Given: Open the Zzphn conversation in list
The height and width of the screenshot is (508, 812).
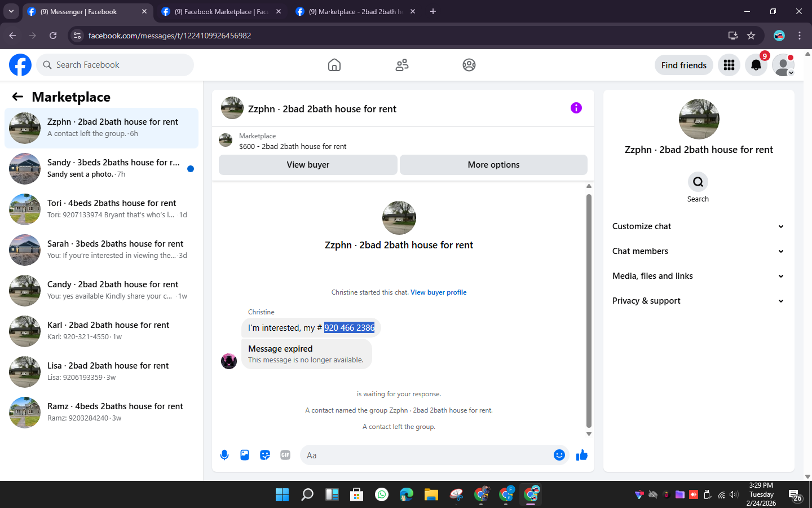Looking at the screenshot, I should point(101,128).
